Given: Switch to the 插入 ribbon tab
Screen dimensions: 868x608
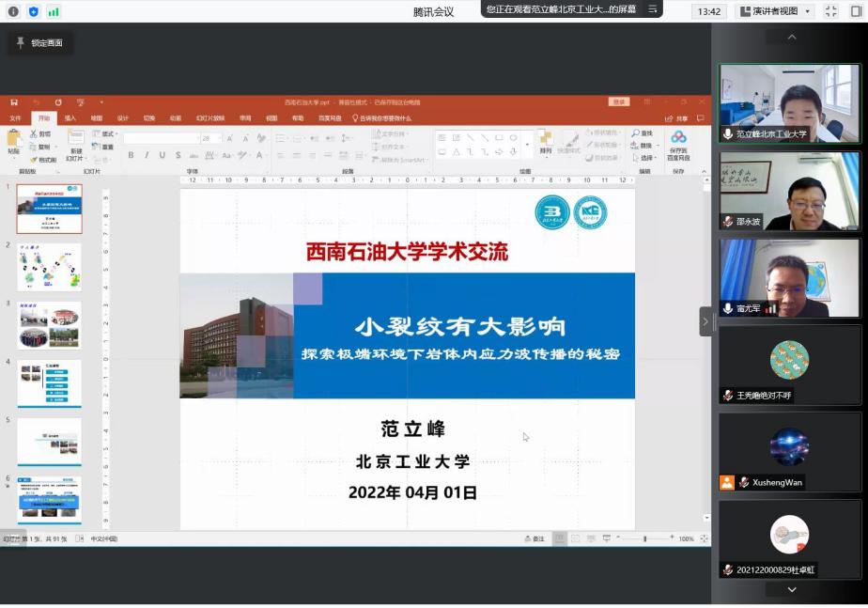Looking at the screenshot, I should coord(70,118).
